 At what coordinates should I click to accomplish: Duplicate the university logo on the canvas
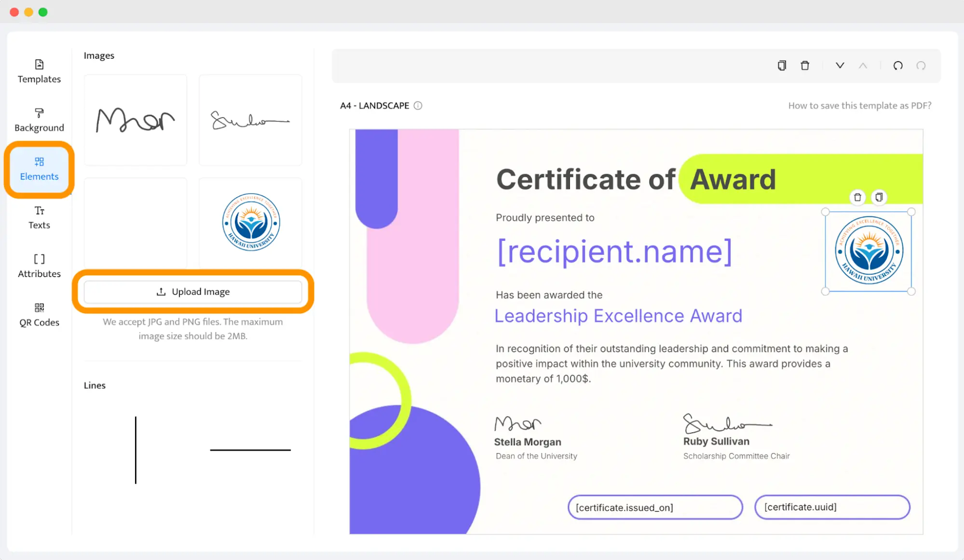(879, 197)
